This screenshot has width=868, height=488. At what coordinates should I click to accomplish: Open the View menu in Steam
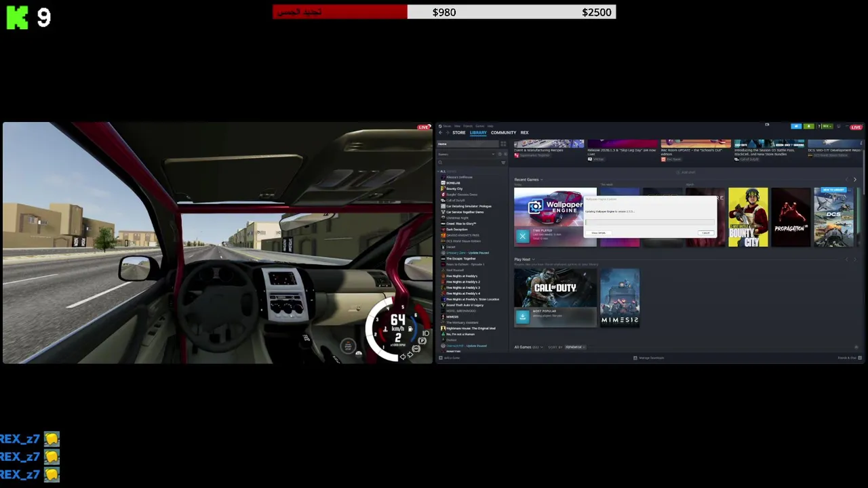tap(457, 126)
